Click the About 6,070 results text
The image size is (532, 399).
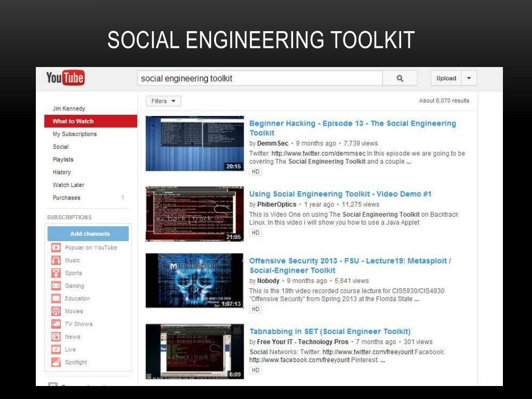coord(444,100)
